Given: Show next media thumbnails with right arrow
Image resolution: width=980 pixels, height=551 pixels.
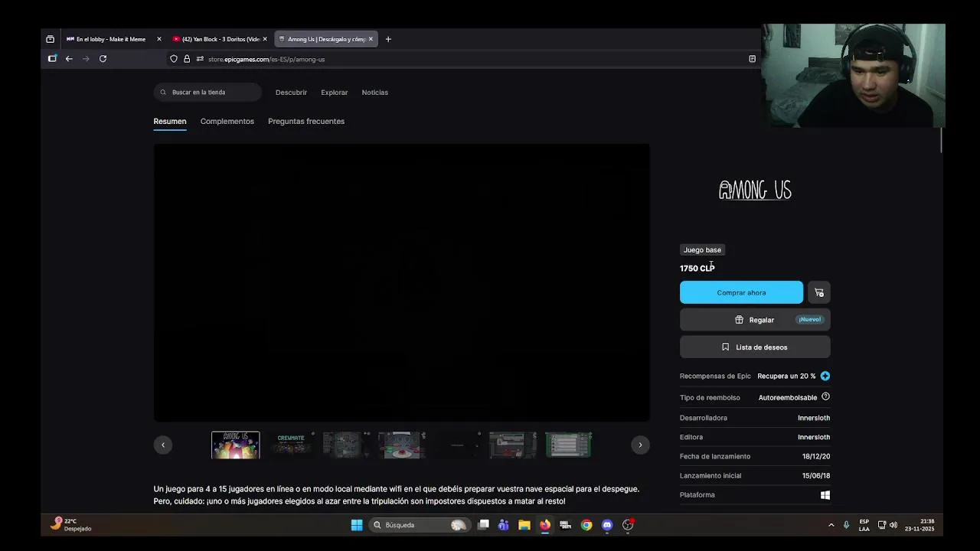Looking at the screenshot, I should (640, 445).
